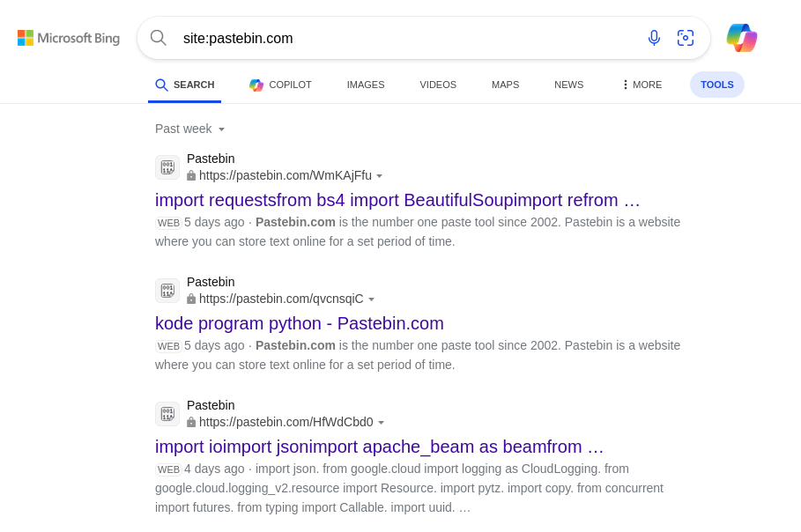Switch to the Images tab
Screen dimensions: 801x532
(366, 85)
